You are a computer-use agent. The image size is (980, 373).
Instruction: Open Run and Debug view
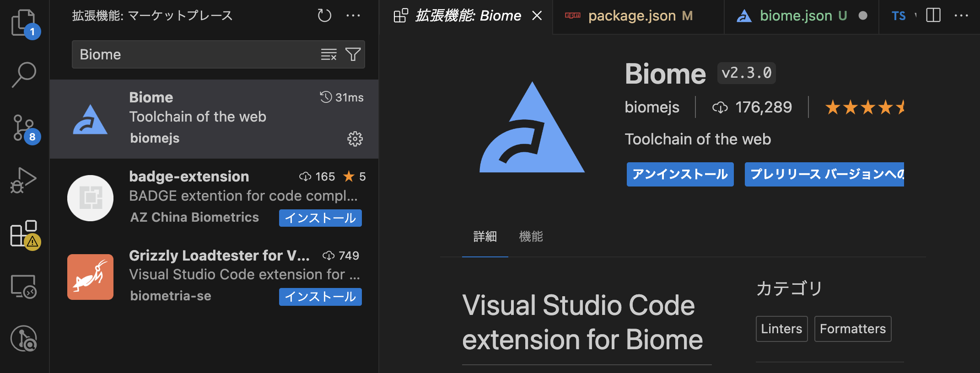(23, 180)
